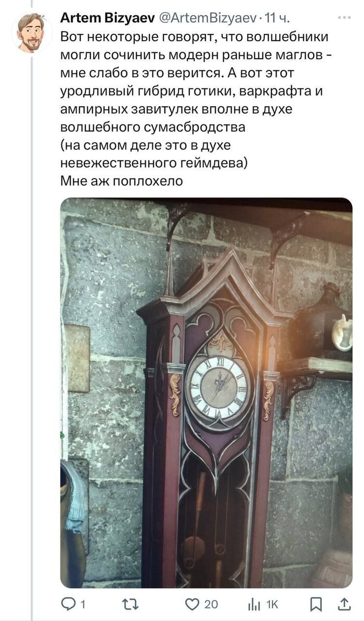Click the reply count showing 1
This screenshot has height=621, width=364.
[x=83, y=604]
